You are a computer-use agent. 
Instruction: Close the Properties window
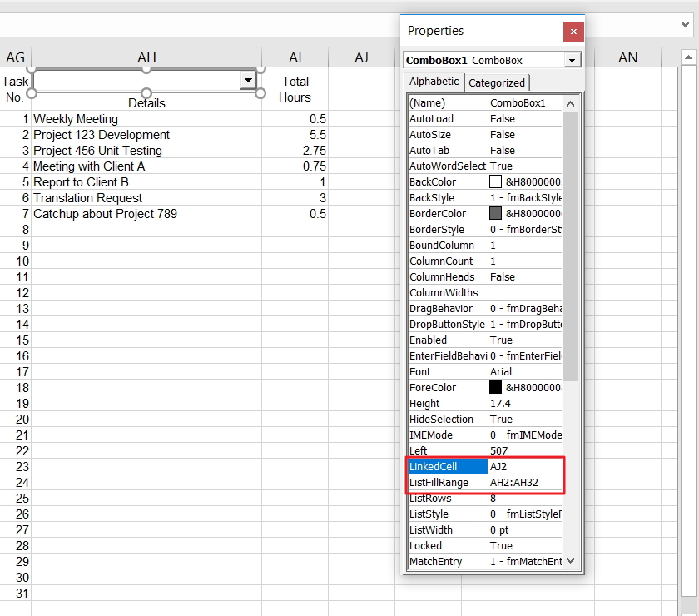coord(573,32)
